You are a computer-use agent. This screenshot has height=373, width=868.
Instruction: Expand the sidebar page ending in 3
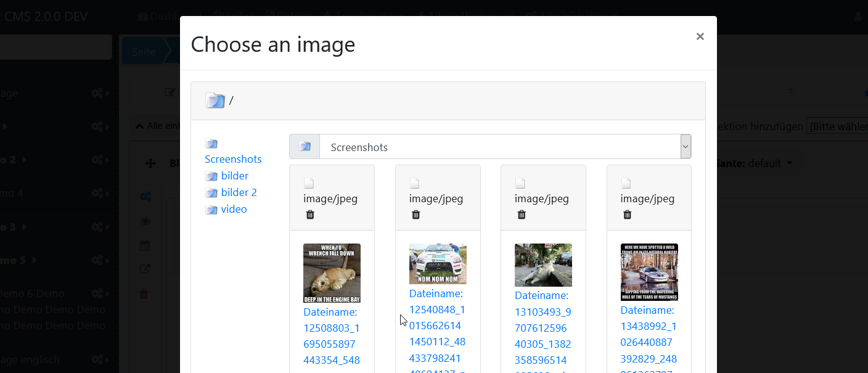coord(25,226)
